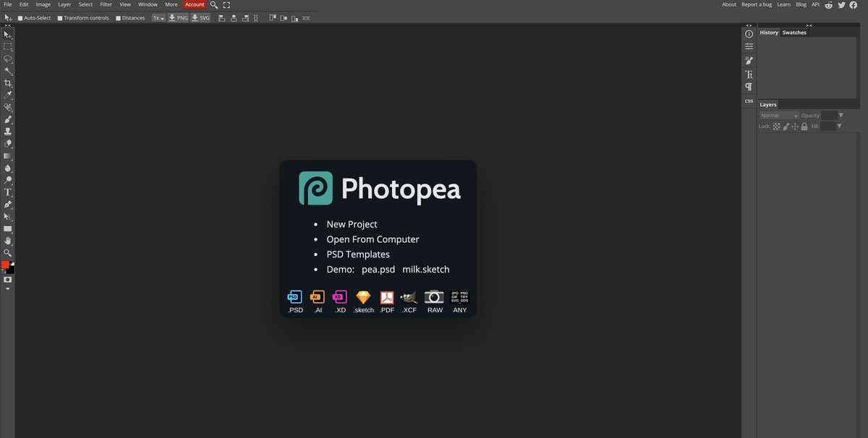Open the Brush settings panel icon

(749, 61)
